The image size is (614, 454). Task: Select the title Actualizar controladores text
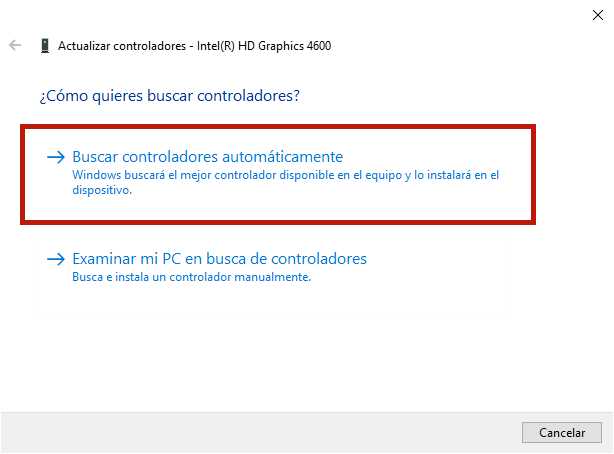122,46
